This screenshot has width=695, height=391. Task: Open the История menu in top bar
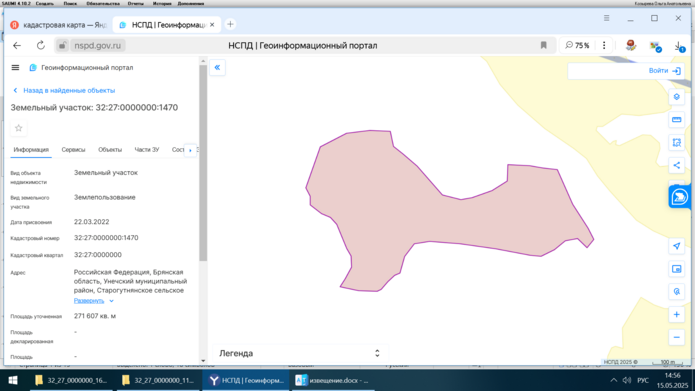(x=162, y=3)
